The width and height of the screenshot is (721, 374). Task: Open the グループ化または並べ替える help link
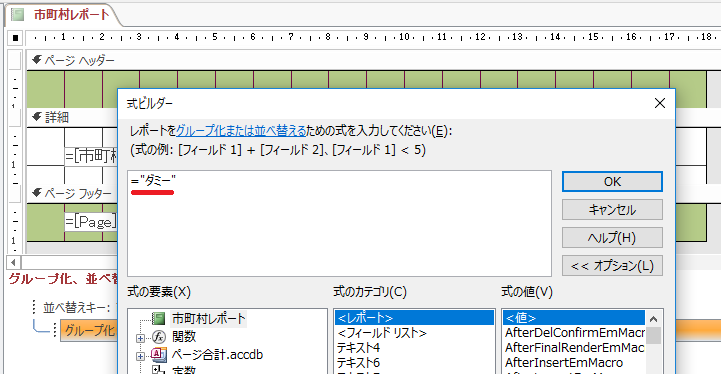[241, 131]
